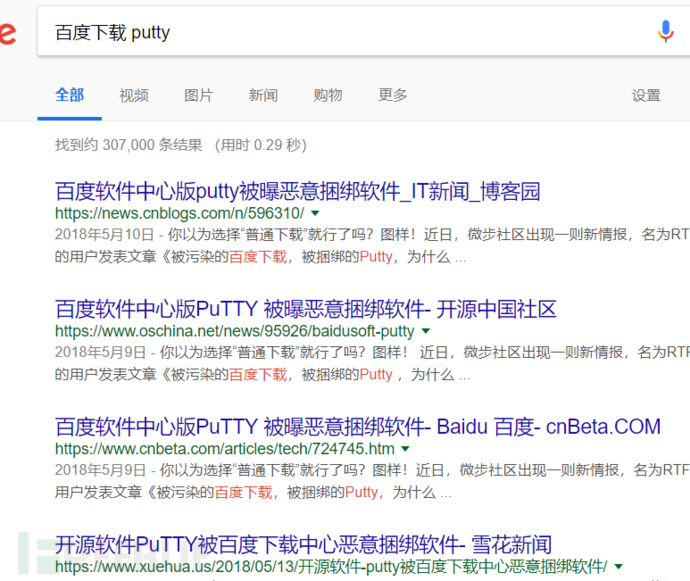This screenshot has height=581, width=690.
Task: Go to the 购物 tab
Action: pos(328,95)
